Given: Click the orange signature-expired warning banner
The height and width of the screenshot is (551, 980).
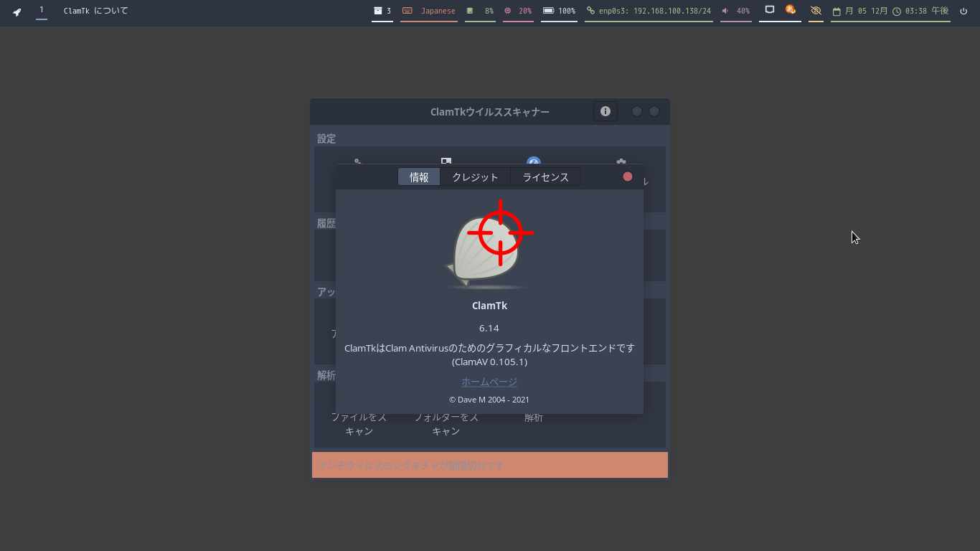Looking at the screenshot, I should 490,465.
